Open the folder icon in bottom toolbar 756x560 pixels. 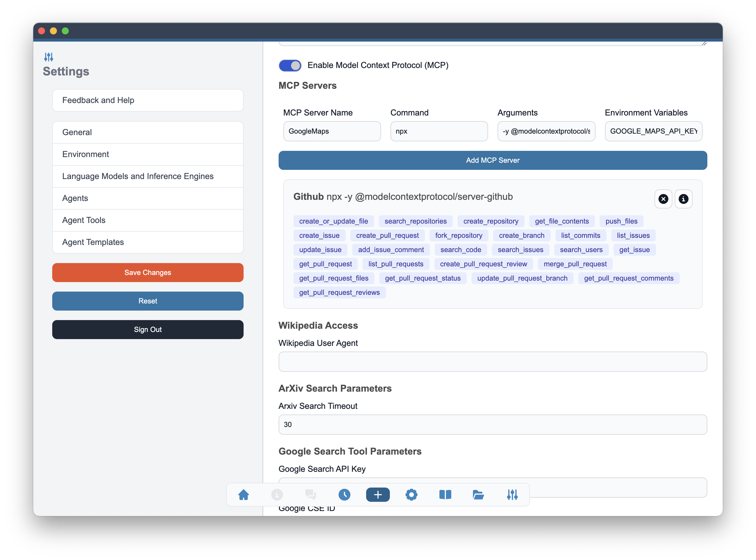coord(478,495)
